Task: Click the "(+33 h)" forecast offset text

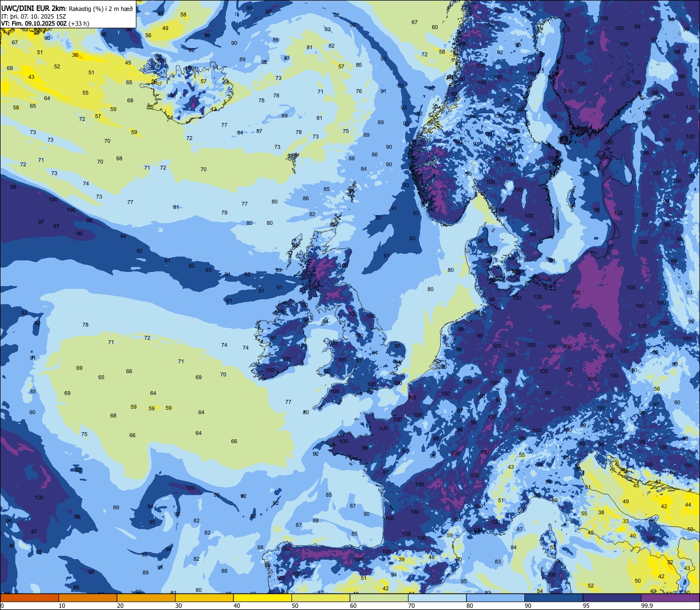Action: tap(79, 24)
